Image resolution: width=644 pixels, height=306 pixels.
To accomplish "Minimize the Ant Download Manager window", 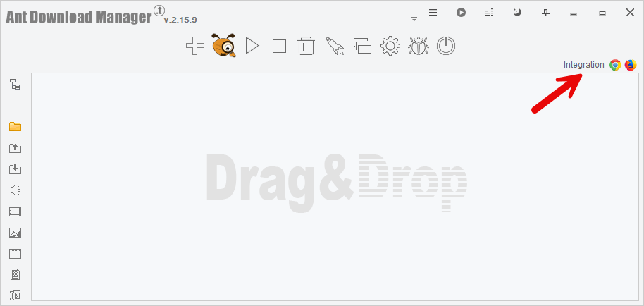I will coord(574,14).
